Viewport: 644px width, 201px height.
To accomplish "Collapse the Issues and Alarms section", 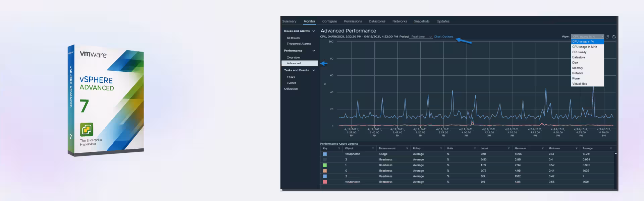I will (x=314, y=31).
